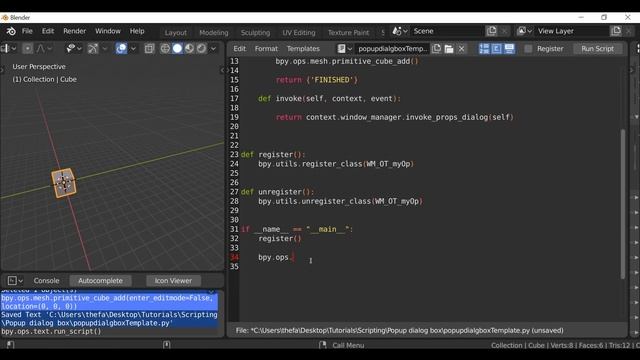Open the object visibility and selectability dropdown

pyautogui.click(x=73, y=49)
